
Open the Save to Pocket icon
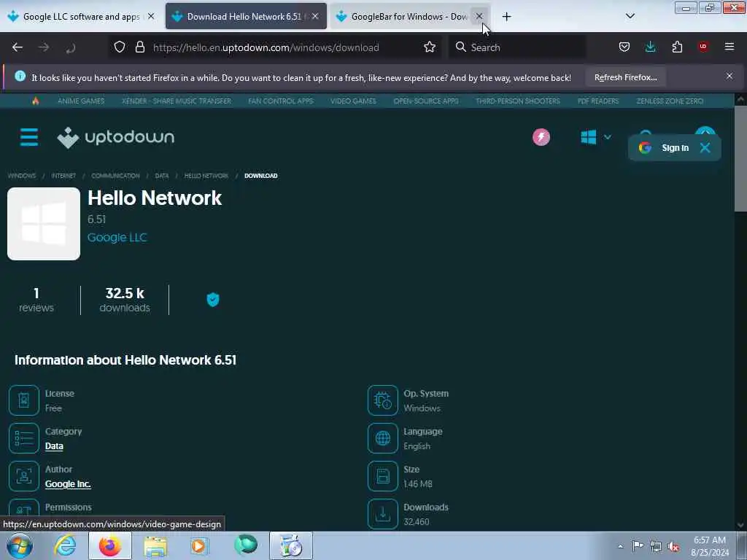pyautogui.click(x=624, y=47)
